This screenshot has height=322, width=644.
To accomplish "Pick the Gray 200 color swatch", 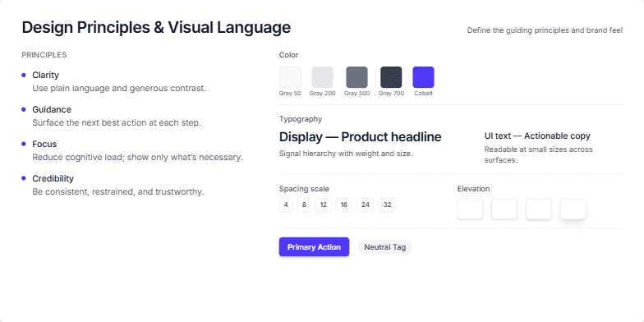I will [322, 77].
